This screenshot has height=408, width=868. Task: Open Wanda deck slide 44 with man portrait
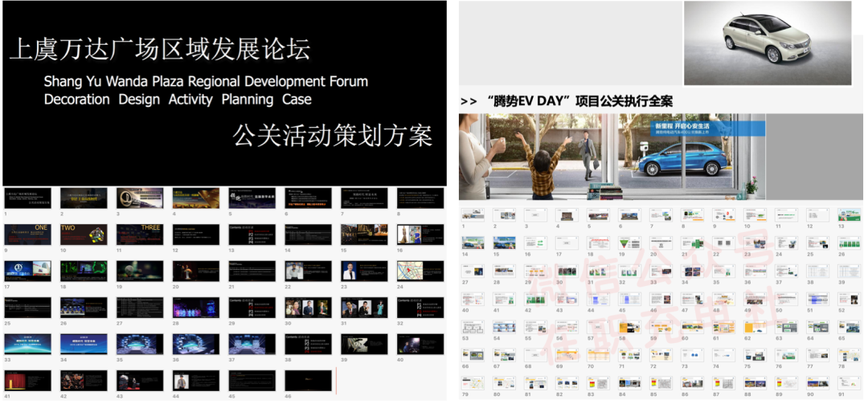coord(196,381)
